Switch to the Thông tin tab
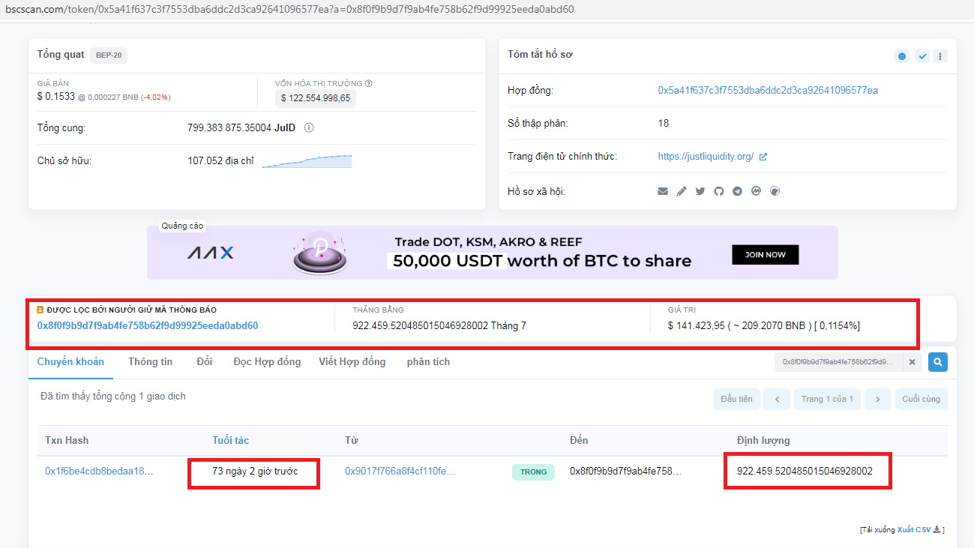Image resolution: width=980 pixels, height=548 pixels. pyautogui.click(x=150, y=362)
